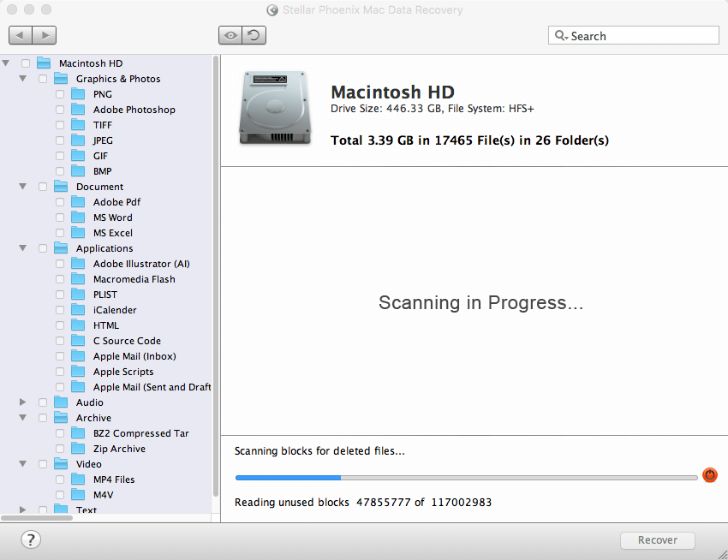Stop scanning with the red power button
The height and width of the screenshot is (560, 728).
710,475
